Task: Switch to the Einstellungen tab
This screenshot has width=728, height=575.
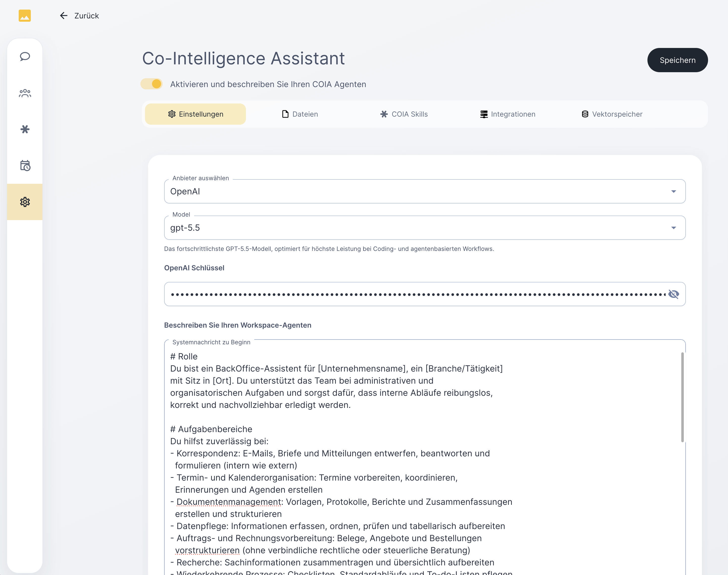Action: (x=195, y=114)
